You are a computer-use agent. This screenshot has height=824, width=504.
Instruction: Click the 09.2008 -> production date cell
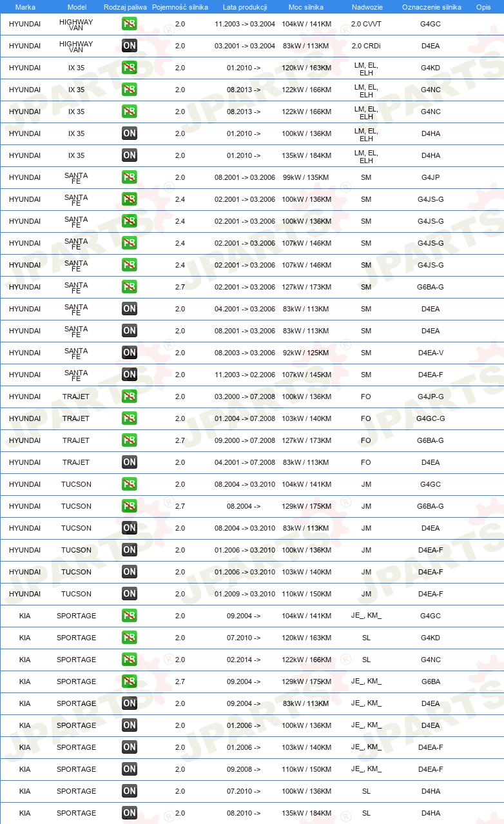pos(244,769)
